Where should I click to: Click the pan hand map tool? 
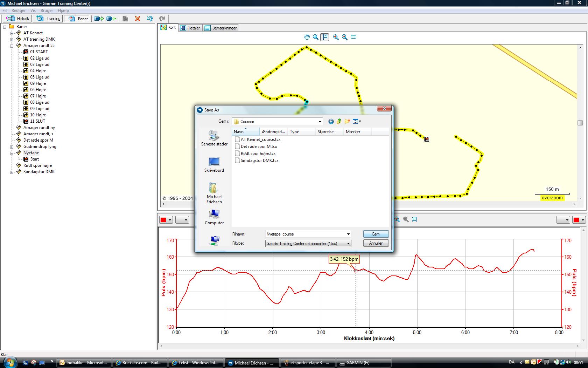point(307,37)
